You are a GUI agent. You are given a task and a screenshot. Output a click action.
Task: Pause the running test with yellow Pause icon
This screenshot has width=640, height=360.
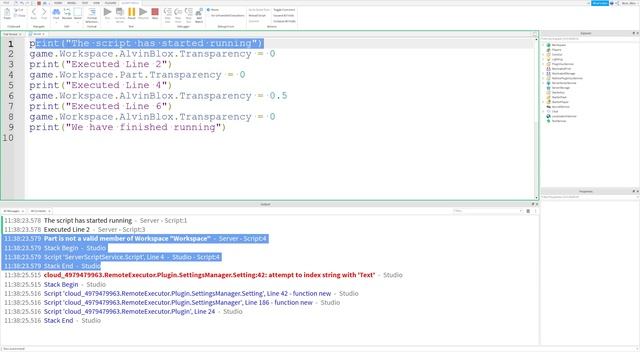pyautogui.click(x=131, y=13)
